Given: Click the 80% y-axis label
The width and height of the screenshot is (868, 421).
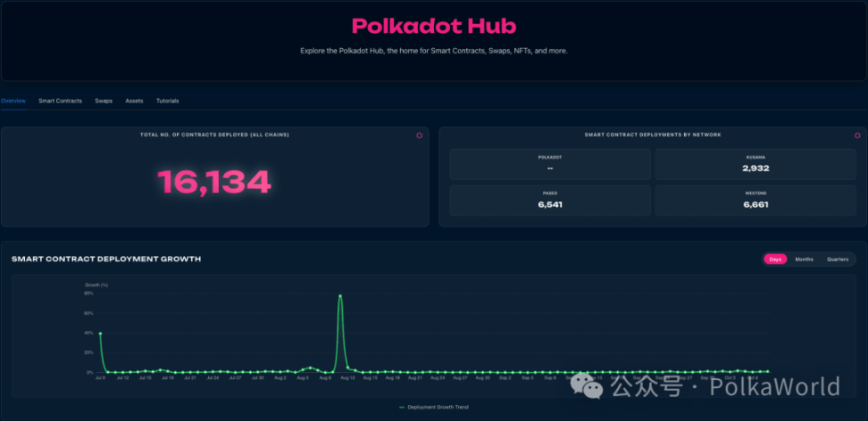Looking at the screenshot, I should [x=88, y=293].
